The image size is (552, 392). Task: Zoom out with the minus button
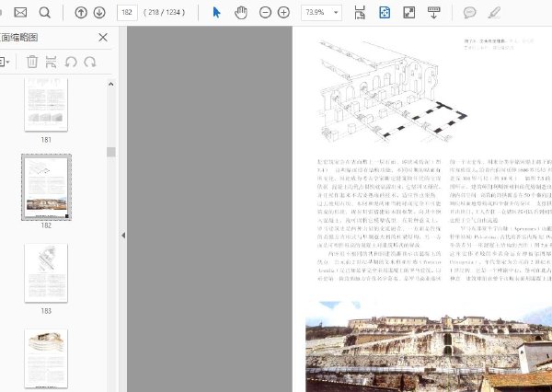tap(265, 13)
